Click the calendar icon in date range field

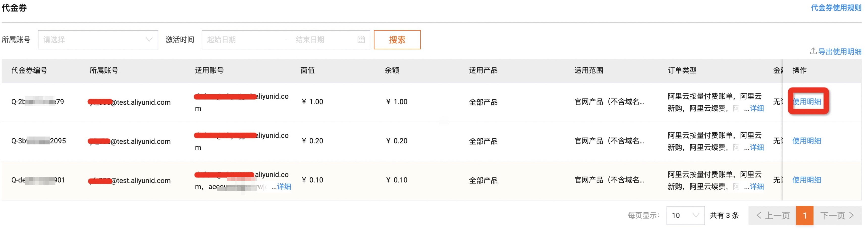click(x=361, y=40)
